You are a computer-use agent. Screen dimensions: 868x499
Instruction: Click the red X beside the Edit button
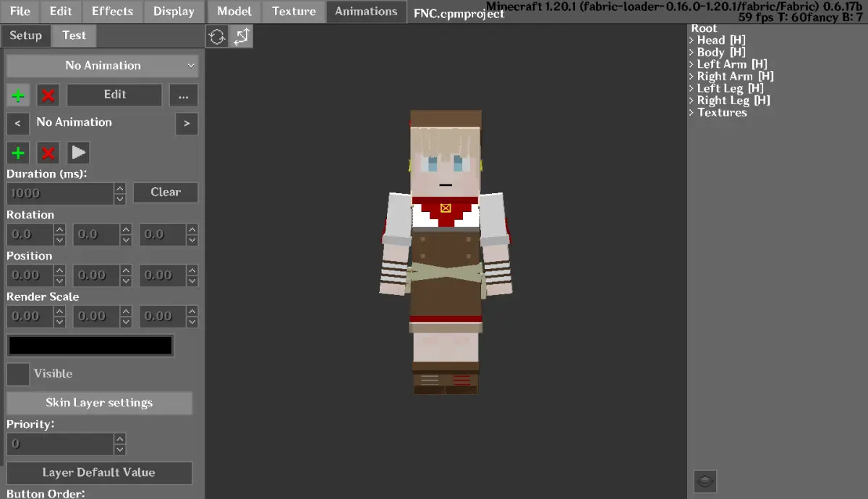click(48, 95)
